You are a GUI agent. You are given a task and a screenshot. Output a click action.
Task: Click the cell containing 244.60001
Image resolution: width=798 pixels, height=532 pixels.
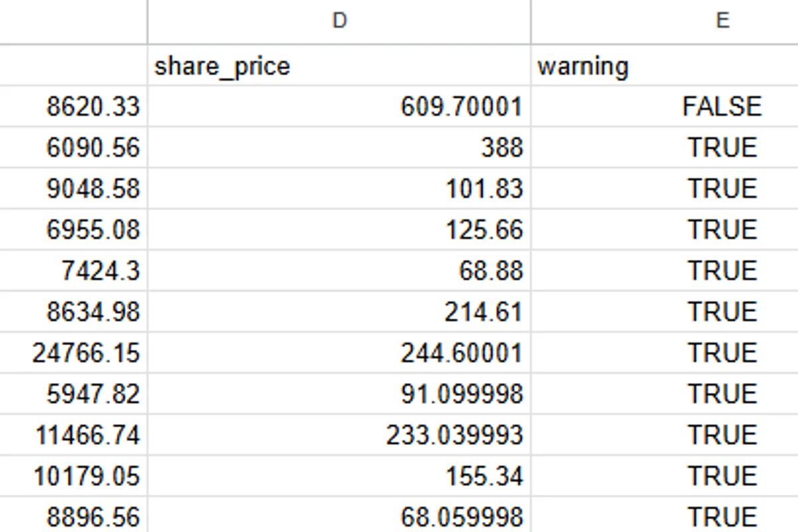(x=339, y=353)
